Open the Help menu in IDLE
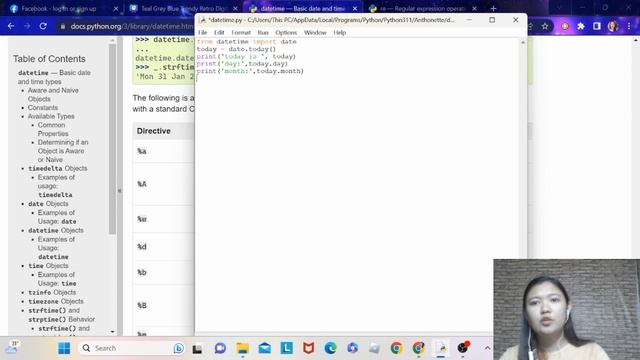This screenshot has width=640, height=360. (339, 33)
